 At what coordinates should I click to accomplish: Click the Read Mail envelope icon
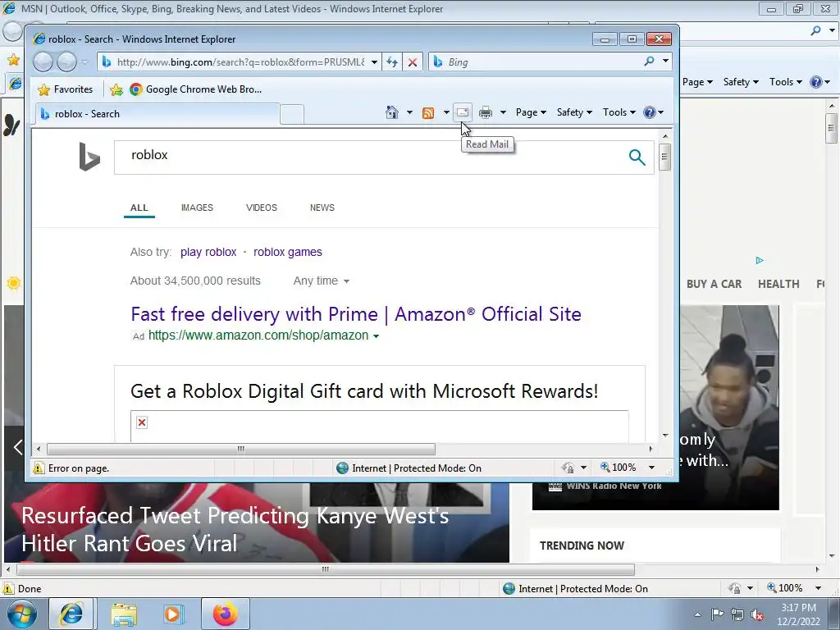pos(463,112)
